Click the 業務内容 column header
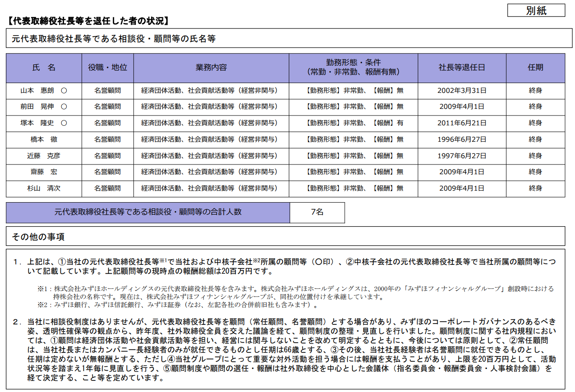This screenshot has width=575, height=392. tap(211, 68)
